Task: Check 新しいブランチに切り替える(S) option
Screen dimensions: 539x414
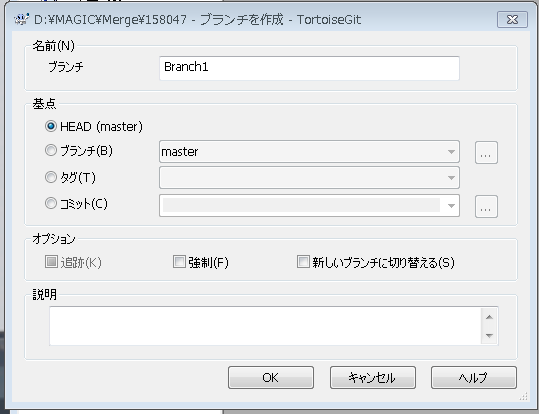Action: point(303,261)
